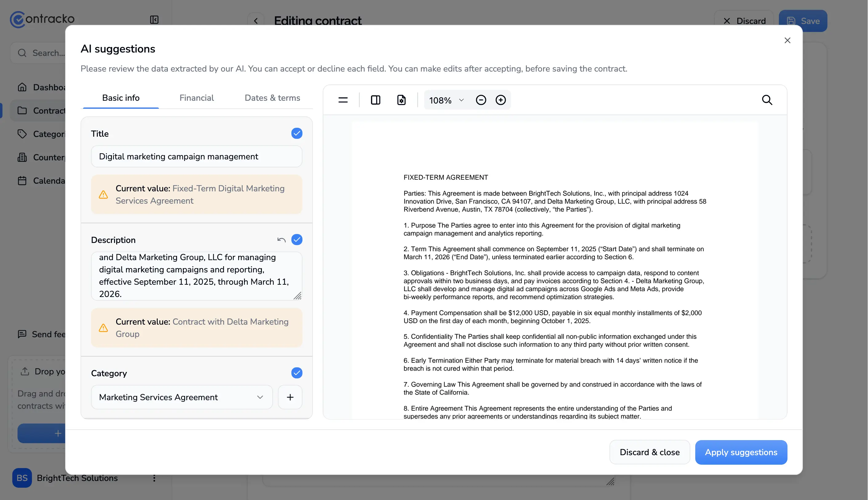The height and width of the screenshot is (500, 868).
Task: Add a new category with plus button
Action: [290, 397]
